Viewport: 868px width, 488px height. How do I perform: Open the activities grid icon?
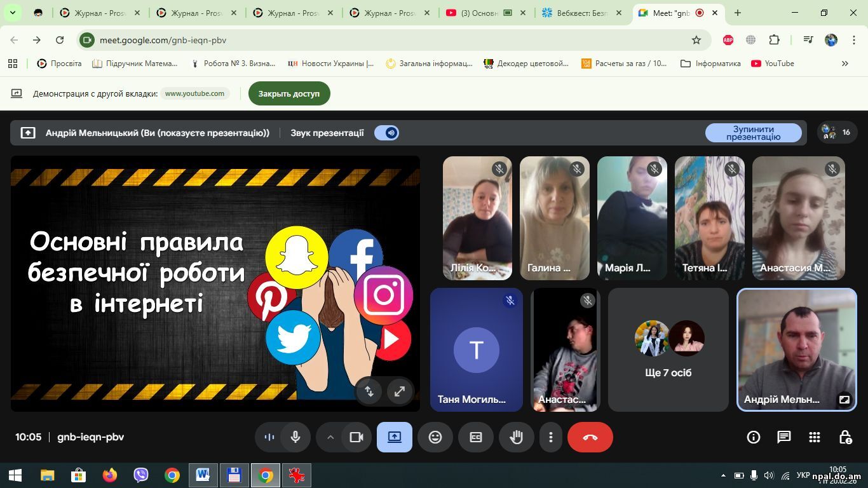[x=815, y=437]
